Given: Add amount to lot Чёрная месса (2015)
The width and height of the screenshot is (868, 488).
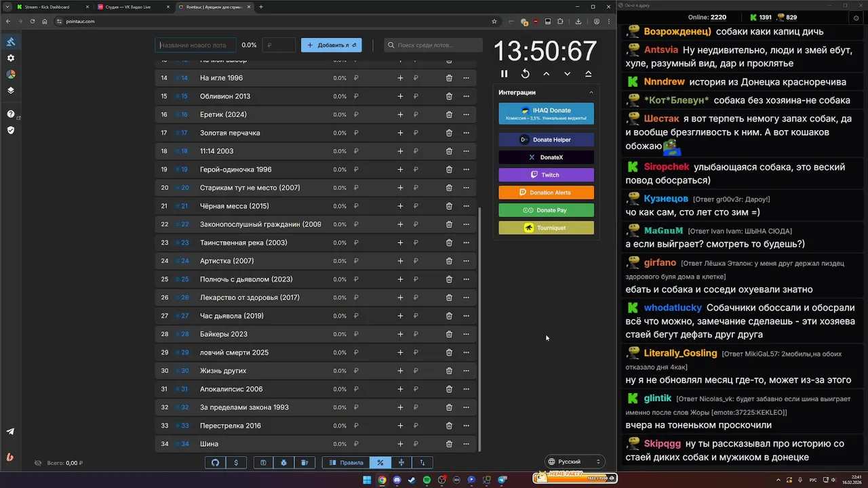Looking at the screenshot, I should pyautogui.click(x=400, y=206).
